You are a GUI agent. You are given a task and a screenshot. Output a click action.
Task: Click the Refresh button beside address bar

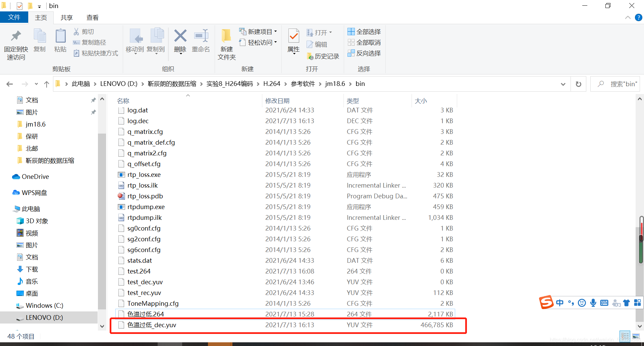578,84
